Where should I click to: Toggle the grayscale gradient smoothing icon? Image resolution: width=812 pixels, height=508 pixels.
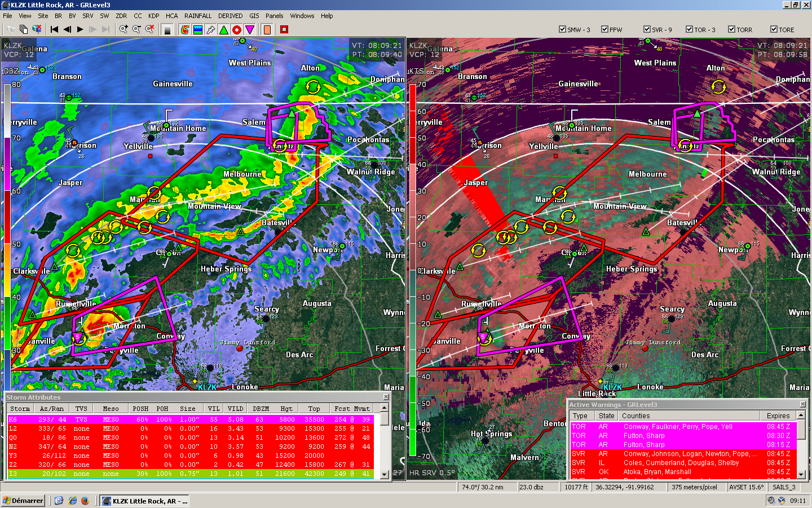167,29
